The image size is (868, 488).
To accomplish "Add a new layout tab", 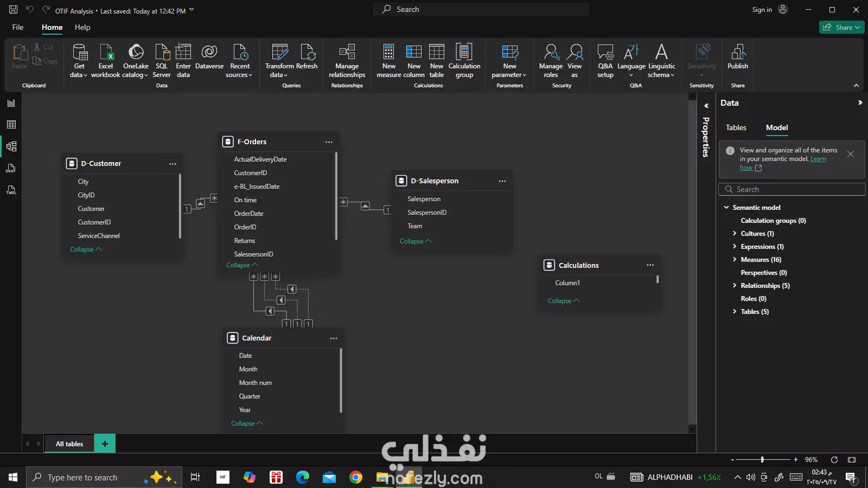I will click(105, 444).
